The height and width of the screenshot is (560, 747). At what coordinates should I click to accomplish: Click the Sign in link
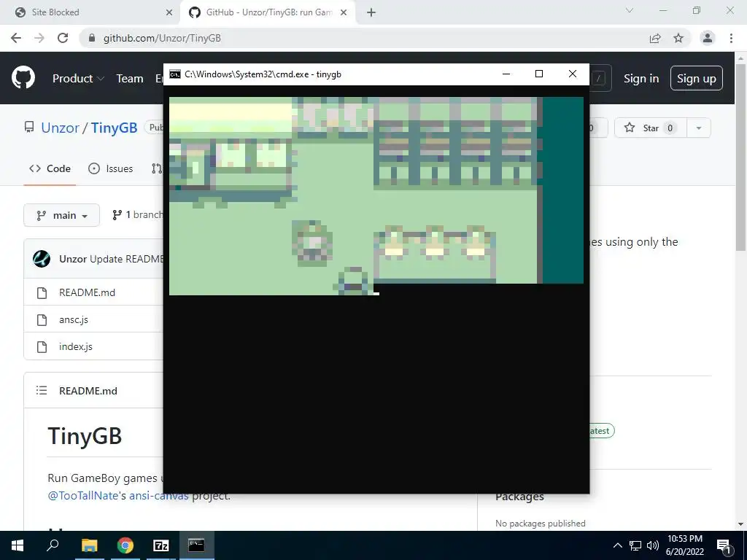(641, 78)
